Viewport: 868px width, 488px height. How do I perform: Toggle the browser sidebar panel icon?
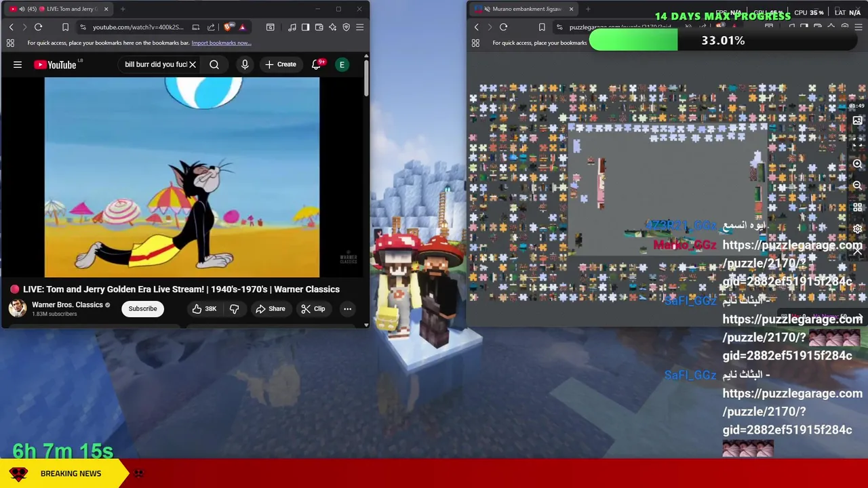(x=305, y=27)
